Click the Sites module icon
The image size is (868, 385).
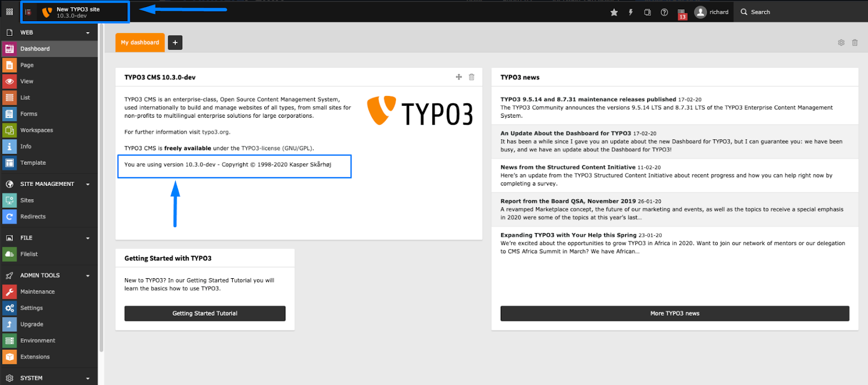coord(9,200)
